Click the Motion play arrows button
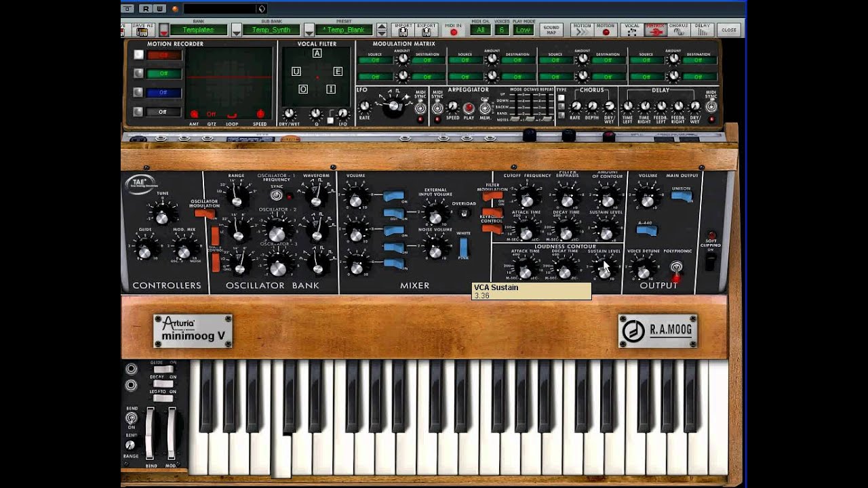The image size is (868, 488). click(582, 30)
